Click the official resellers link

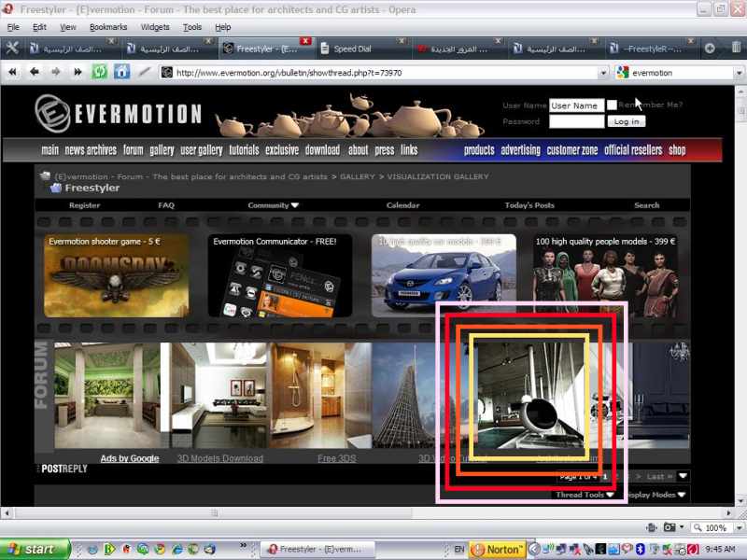tap(633, 150)
